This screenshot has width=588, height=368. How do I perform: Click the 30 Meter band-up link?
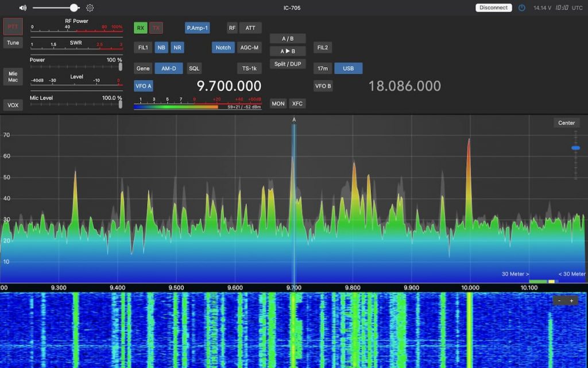pyautogui.click(x=516, y=274)
